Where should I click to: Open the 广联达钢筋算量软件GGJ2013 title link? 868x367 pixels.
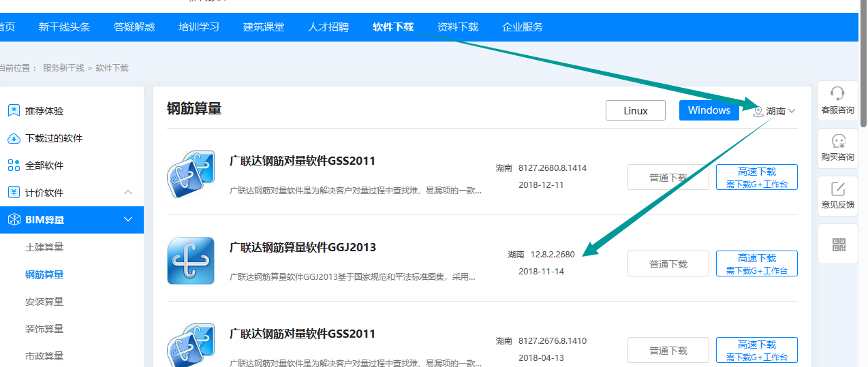pyautogui.click(x=303, y=247)
